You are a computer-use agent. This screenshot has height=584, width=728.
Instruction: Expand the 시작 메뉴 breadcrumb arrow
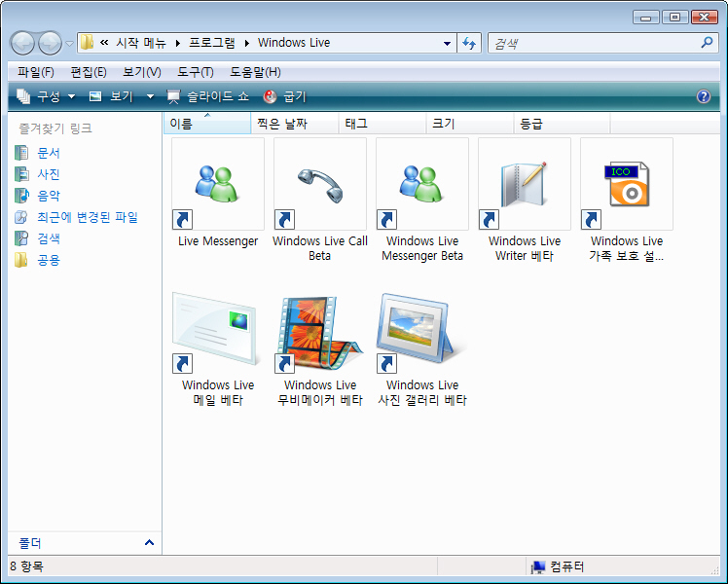tap(178, 43)
